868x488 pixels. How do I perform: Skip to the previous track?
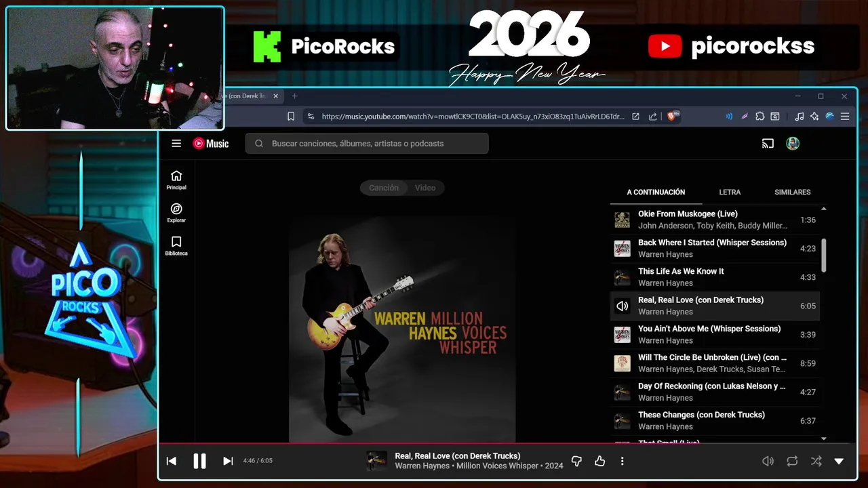172,461
